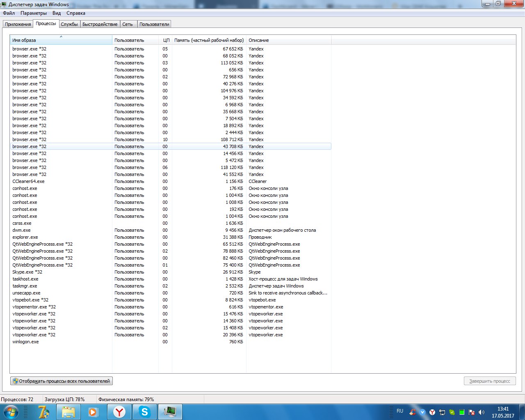Switch to the Службы tab
Screen dimensions: 525x420
69,24
